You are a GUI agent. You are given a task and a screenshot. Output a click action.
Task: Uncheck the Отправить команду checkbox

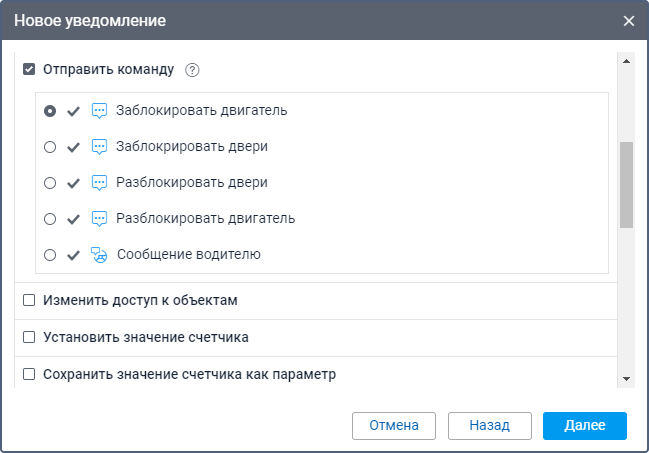pos(29,70)
